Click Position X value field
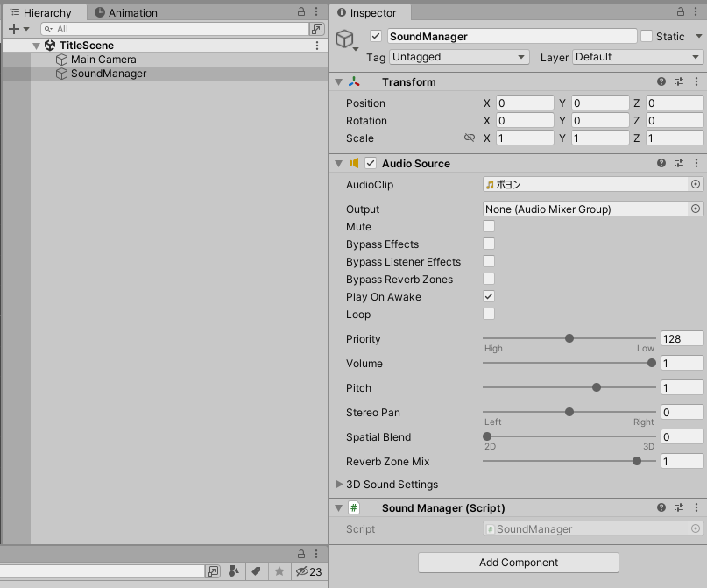The image size is (707, 588). point(525,103)
